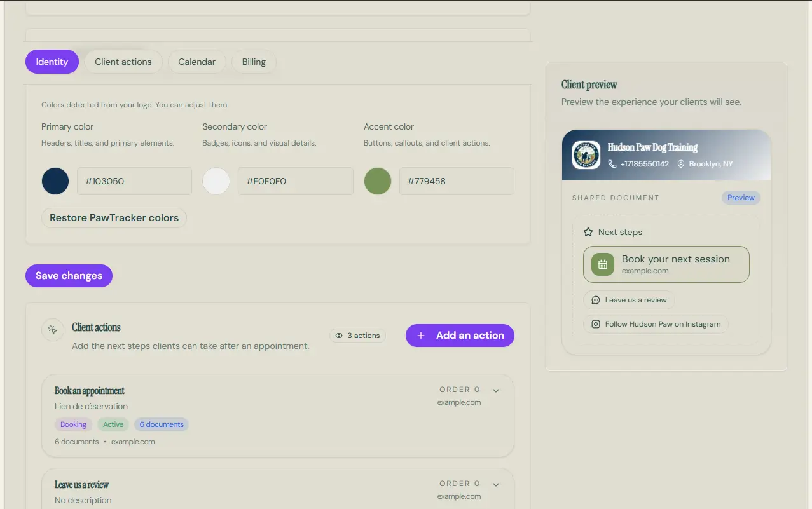812x509 pixels.
Task: Click the accent color swatch
Action: 378,181
